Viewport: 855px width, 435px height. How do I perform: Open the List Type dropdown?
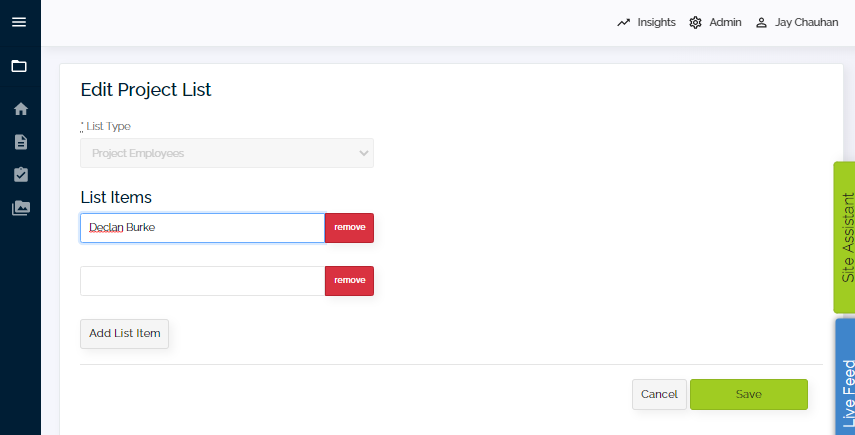point(227,153)
